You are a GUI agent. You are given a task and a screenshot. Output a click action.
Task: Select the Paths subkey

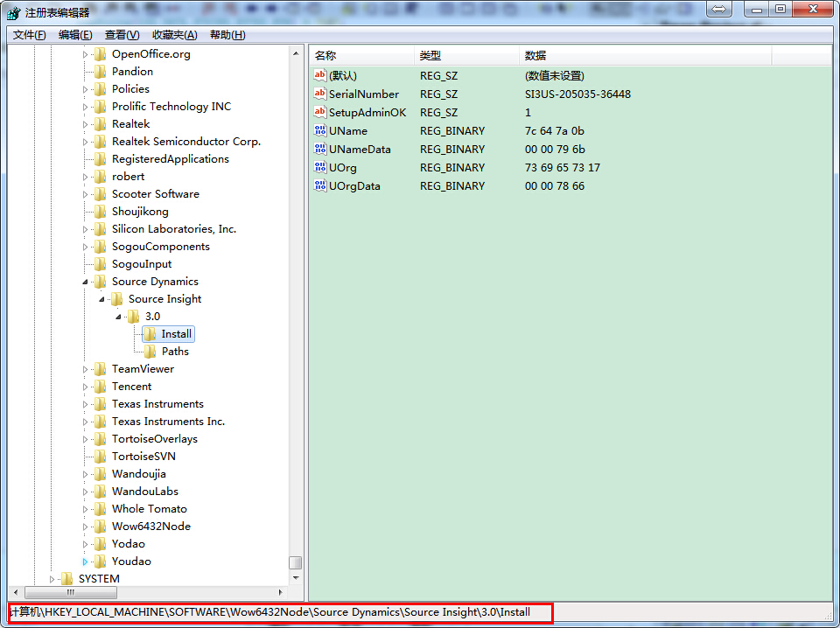click(x=175, y=352)
